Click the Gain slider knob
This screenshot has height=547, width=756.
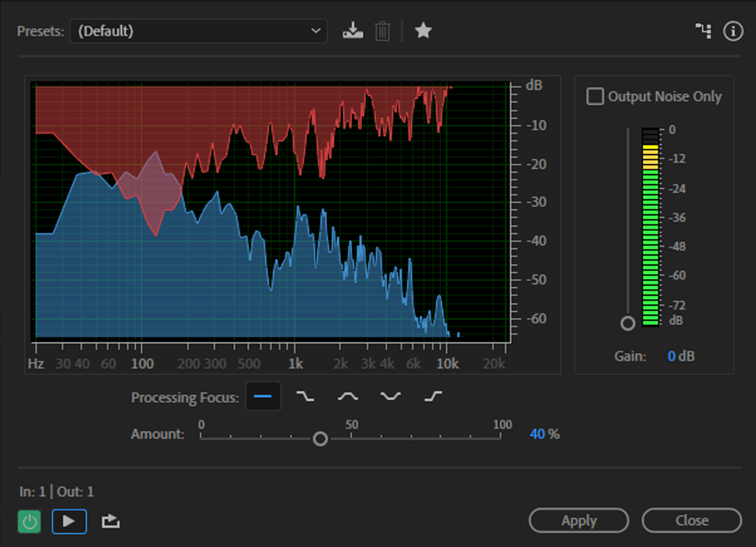628,323
